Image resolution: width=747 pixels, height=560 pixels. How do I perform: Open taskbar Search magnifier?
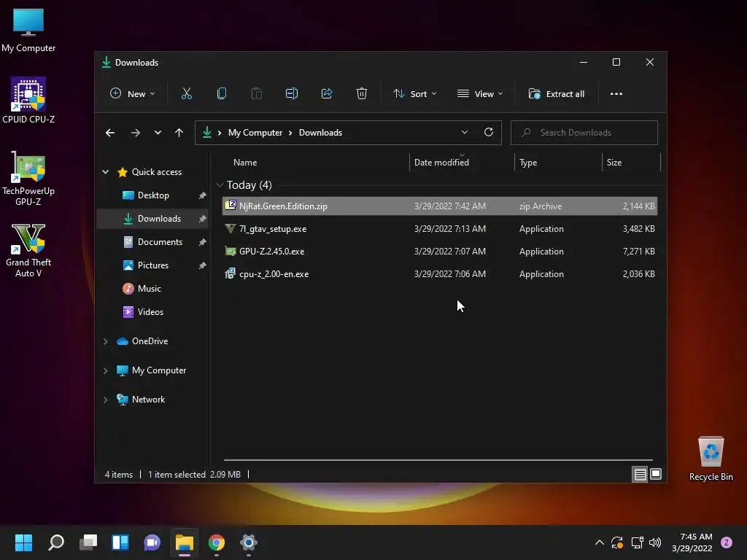click(x=56, y=542)
